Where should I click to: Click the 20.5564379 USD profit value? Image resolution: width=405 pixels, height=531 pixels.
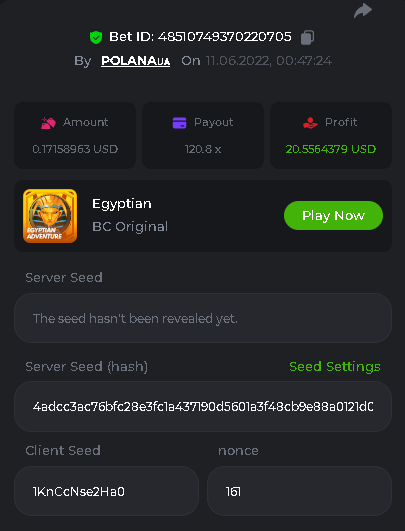331,149
